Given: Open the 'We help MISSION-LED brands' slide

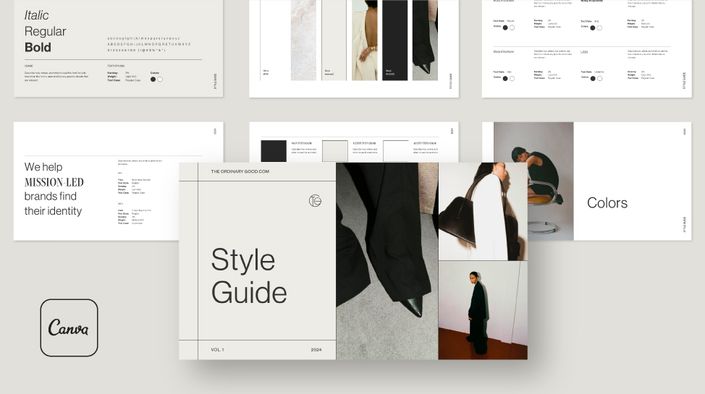Looking at the screenshot, I should click(x=96, y=181).
